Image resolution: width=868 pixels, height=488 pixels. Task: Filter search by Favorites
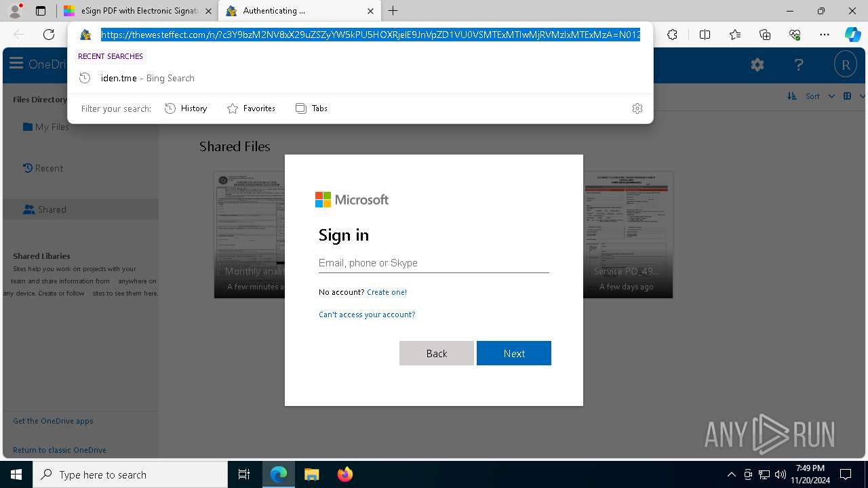[251, 108]
